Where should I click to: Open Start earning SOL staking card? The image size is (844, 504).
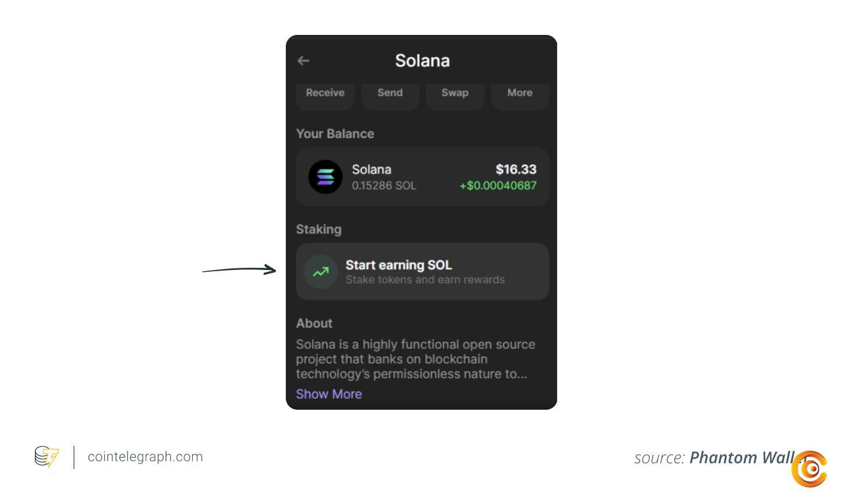coord(423,272)
